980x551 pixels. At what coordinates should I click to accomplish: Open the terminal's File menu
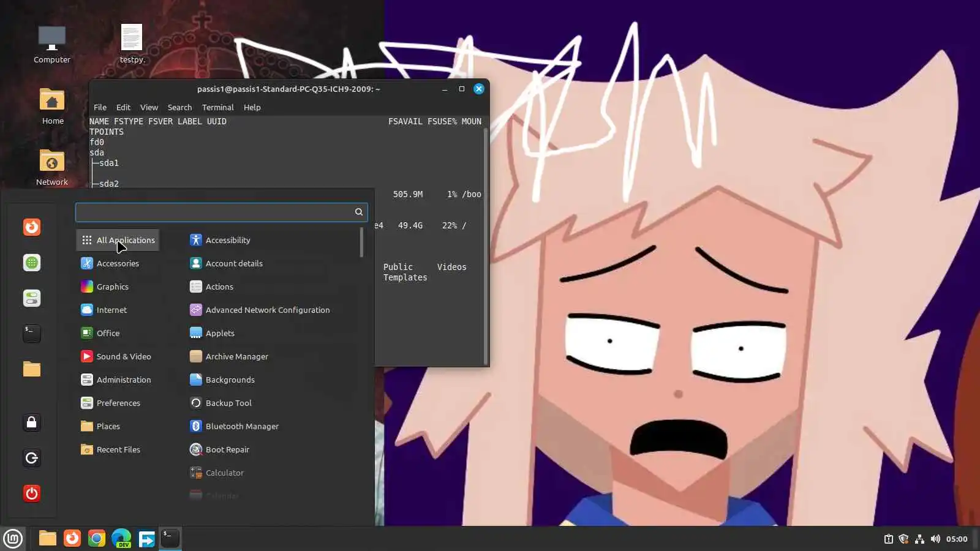click(x=100, y=107)
